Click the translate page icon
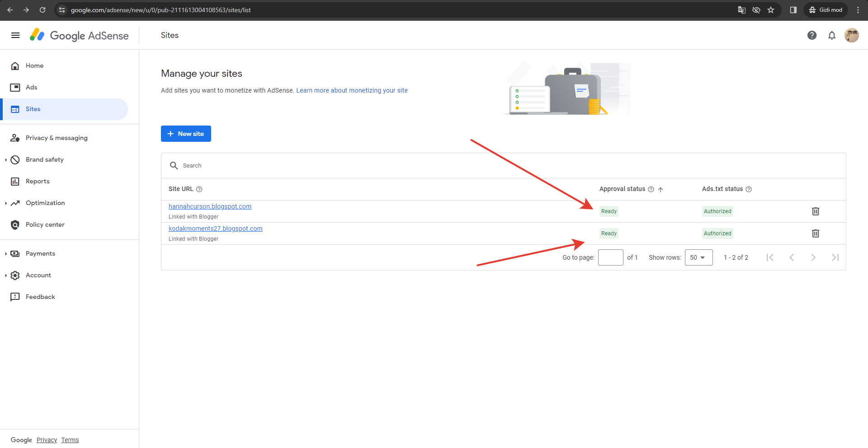Image resolution: width=868 pixels, height=448 pixels. pos(742,10)
